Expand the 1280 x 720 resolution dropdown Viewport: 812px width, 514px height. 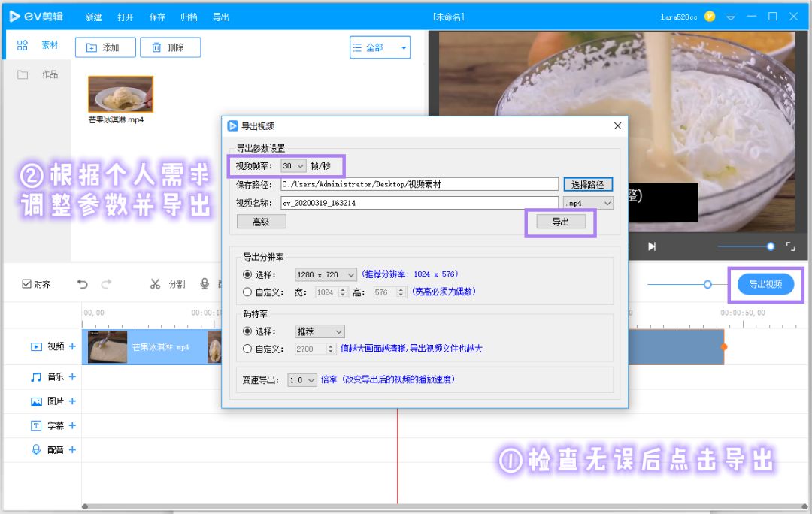click(x=326, y=275)
